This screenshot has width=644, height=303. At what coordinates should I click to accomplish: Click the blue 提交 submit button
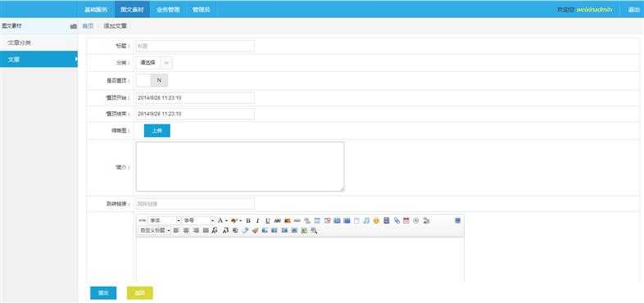tap(103, 293)
